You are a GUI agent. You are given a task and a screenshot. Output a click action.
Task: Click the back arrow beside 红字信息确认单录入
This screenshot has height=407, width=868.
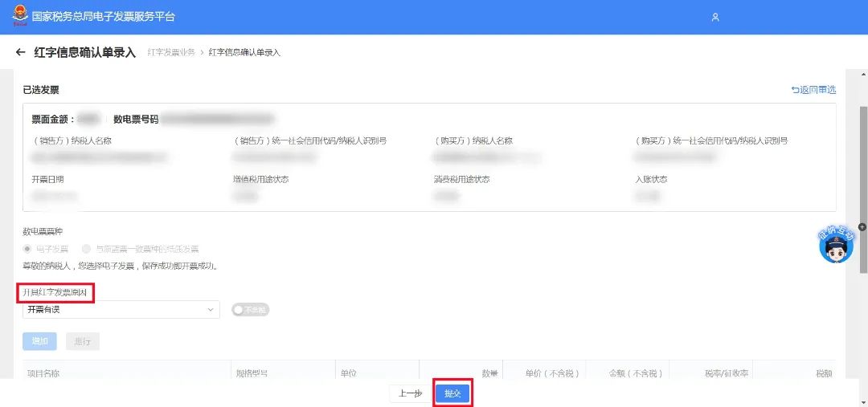[21, 53]
